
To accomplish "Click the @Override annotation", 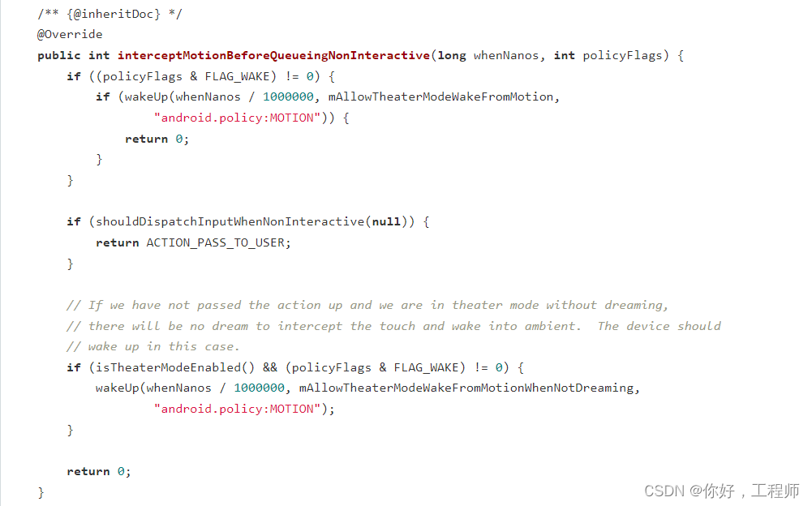I will [70, 34].
